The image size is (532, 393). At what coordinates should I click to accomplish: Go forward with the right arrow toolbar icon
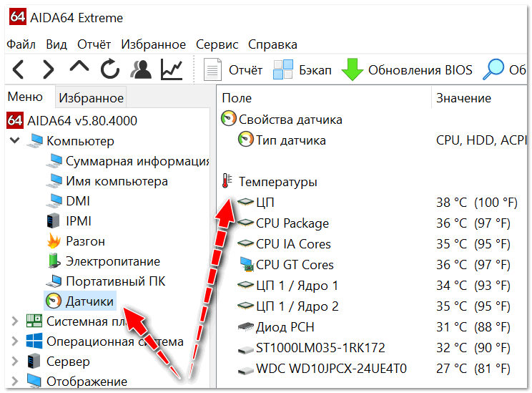(x=48, y=69)
